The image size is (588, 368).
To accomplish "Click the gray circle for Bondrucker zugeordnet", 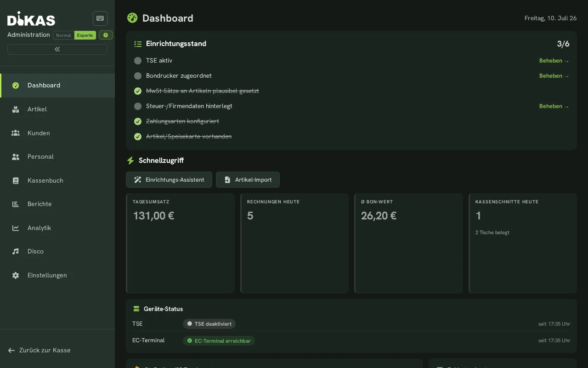I will (138, 76).
